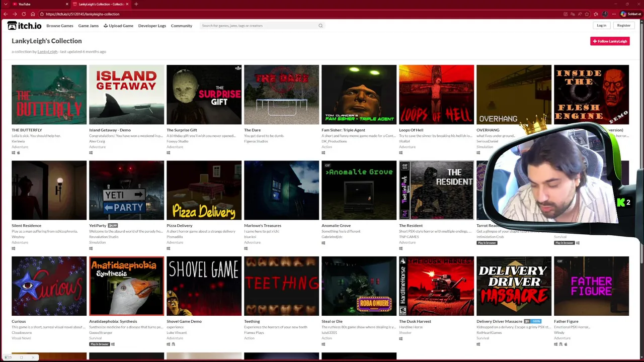Click the site info lock icon
This screenshot has height=362, width=644.
[x=41, y=14]
